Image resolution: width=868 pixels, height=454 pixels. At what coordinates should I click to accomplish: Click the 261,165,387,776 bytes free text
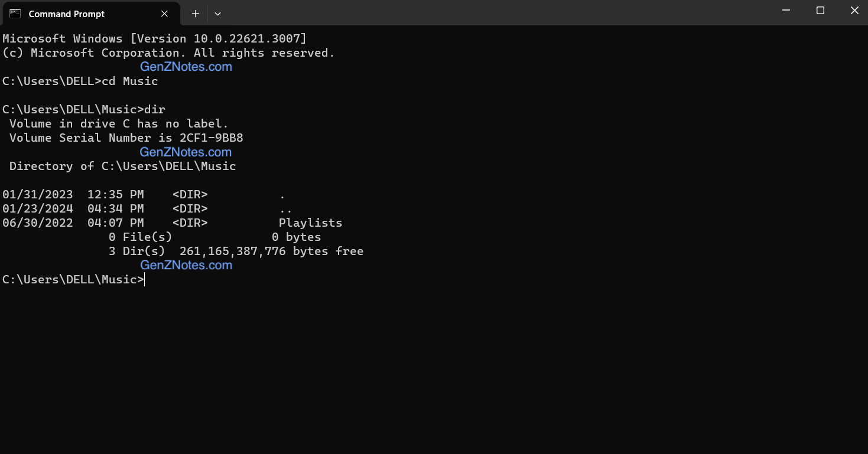tap(271, 251)
